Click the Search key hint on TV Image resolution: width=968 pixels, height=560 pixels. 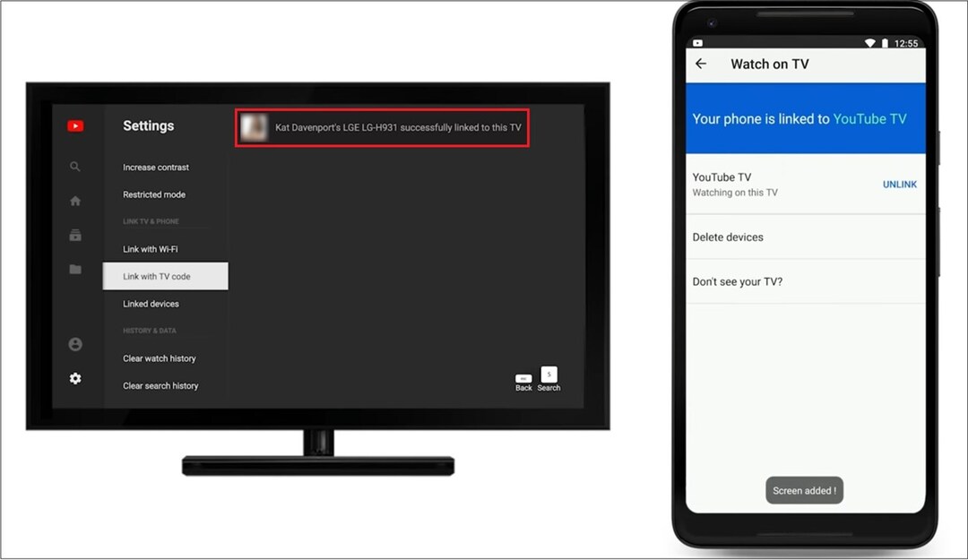[549, 379]
